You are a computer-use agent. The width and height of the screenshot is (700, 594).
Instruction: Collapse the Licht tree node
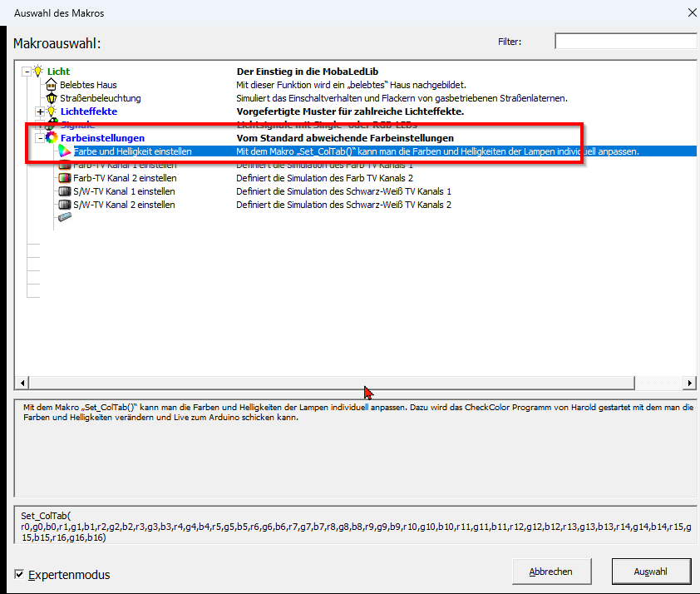[x=27, y=72]
